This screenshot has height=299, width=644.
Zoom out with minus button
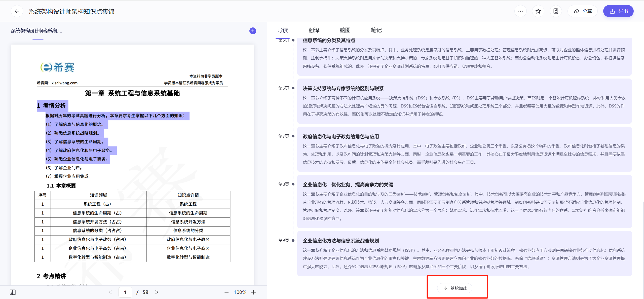pos(226,292)
